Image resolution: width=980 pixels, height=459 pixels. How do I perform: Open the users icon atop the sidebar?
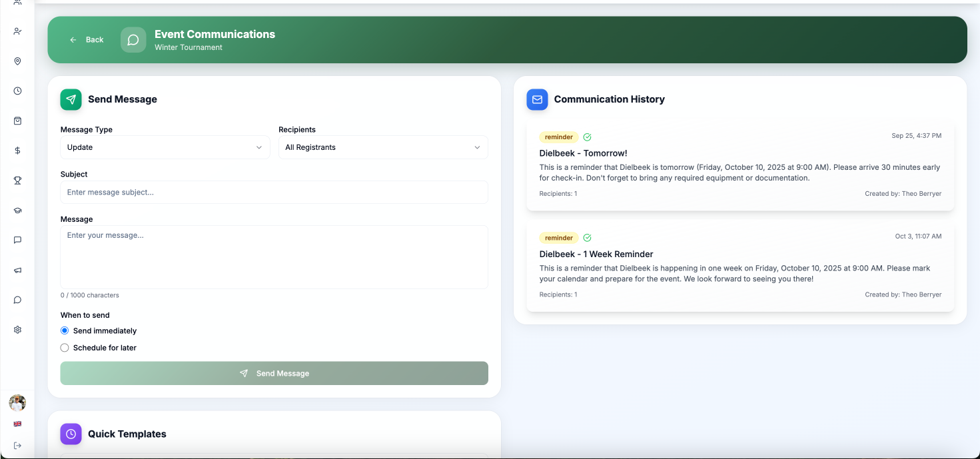(x=17, y=2)
